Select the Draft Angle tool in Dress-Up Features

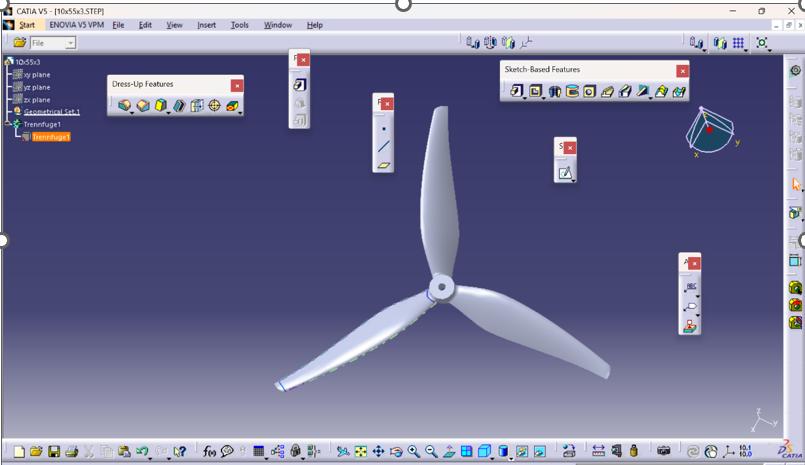tap(161, 105)
